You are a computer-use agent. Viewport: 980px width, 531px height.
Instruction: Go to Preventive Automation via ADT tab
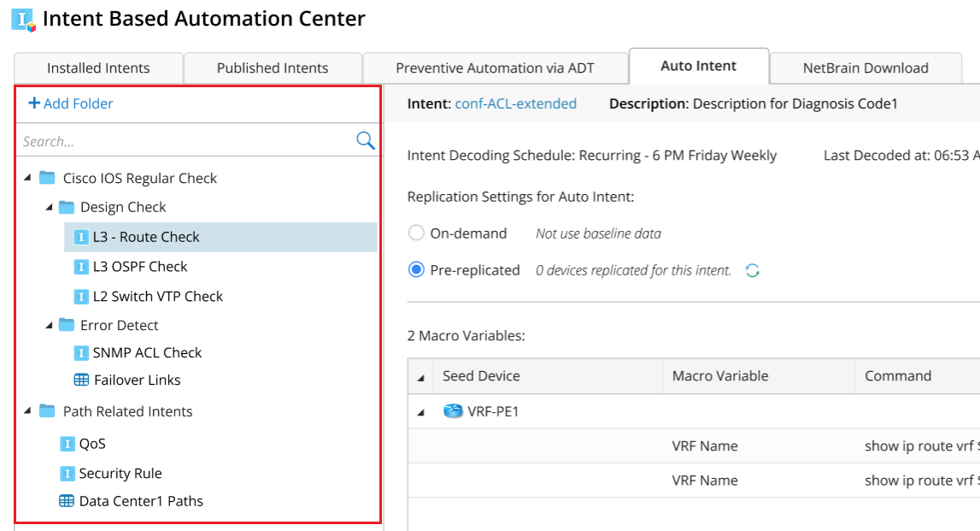click(x=495, y=68)
